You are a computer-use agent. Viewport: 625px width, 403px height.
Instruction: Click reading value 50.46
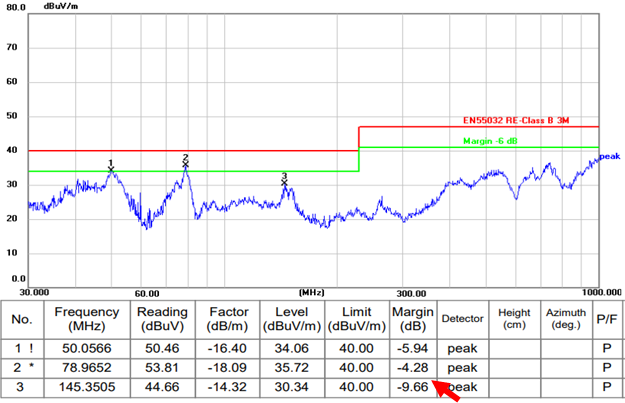[x=162, y=348]
